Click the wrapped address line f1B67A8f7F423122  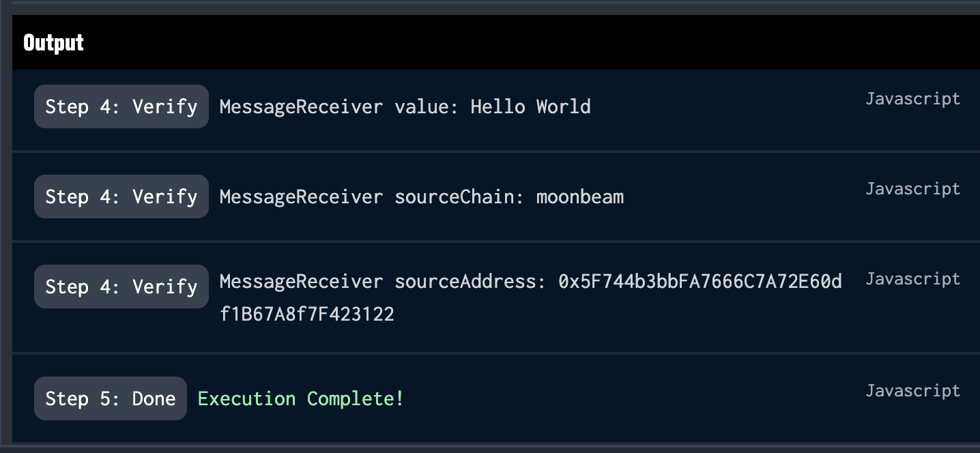coord(306,314)
